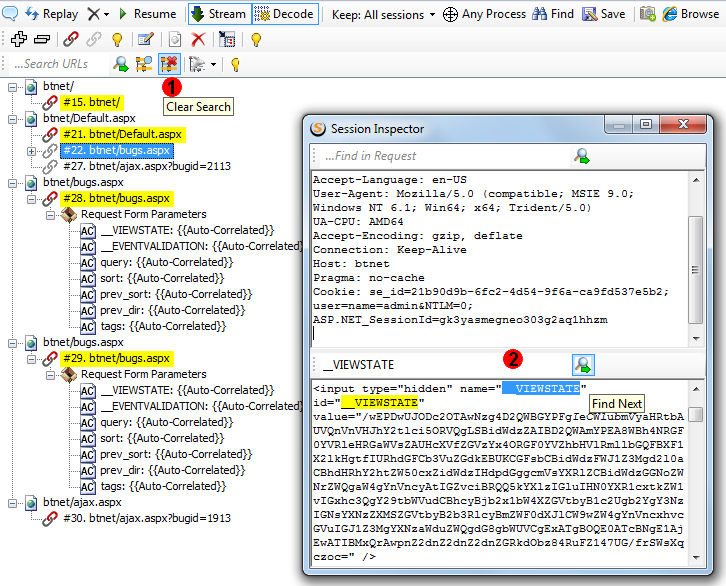Open the Remove X dropdown arrow
The height and width of the screenshot is (586, 726).
[x=106, y=14]
